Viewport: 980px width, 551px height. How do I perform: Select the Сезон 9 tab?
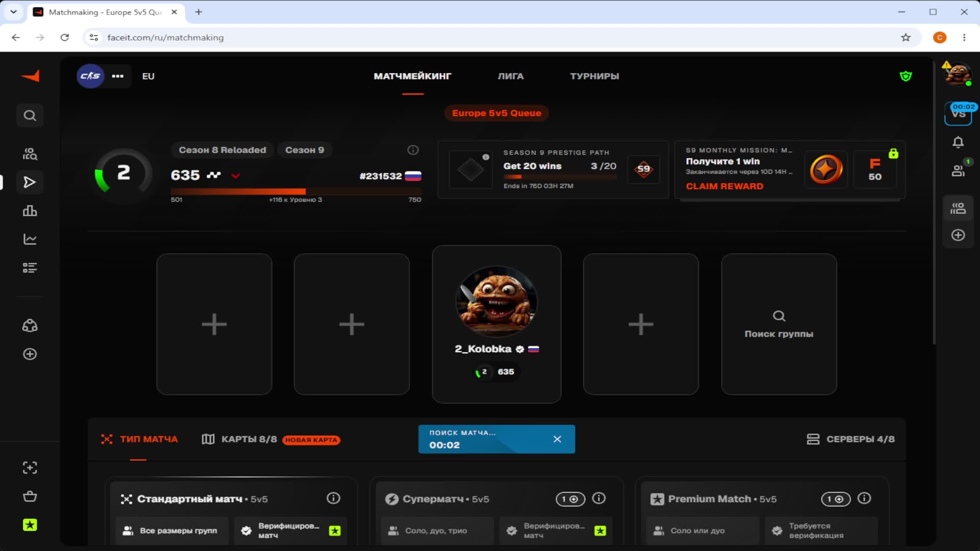click(305, 150)
